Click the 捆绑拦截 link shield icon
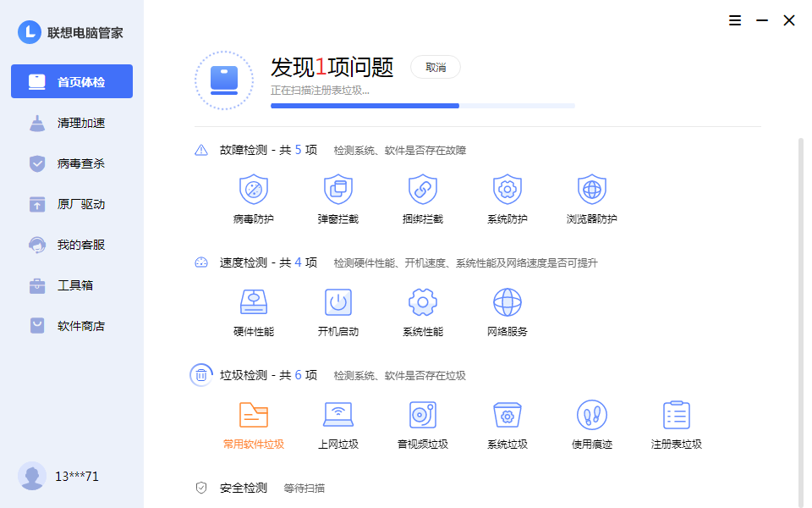This screenshot has width=812, height=508. click(423, 189)
